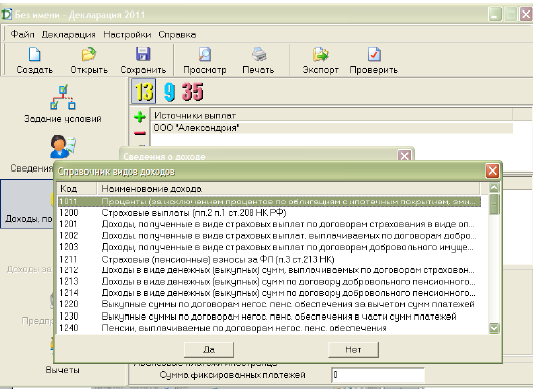This screenshot has width=533, height=389.
Task: Open the Вычеты sidebar section
Action: point(63,370)
